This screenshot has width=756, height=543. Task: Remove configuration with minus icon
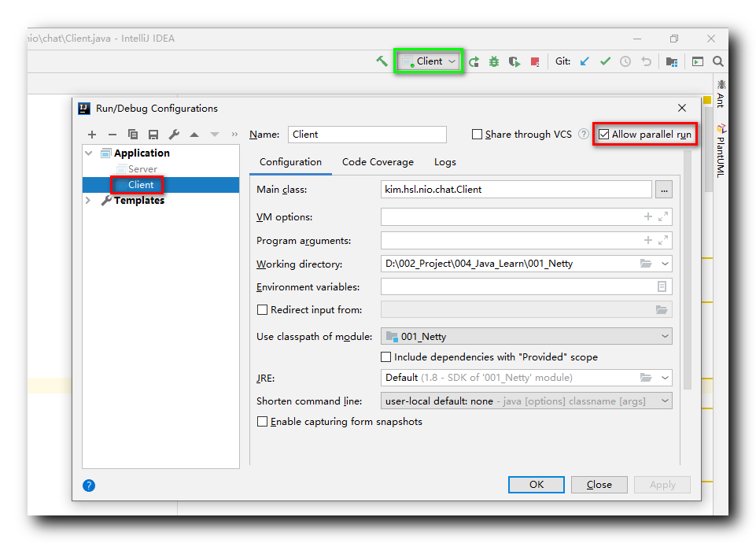tap(112, 135)
